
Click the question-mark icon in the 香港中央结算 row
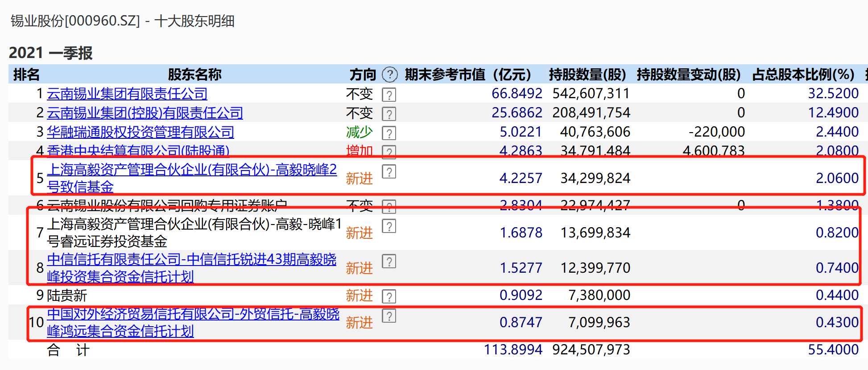[389, 152]
